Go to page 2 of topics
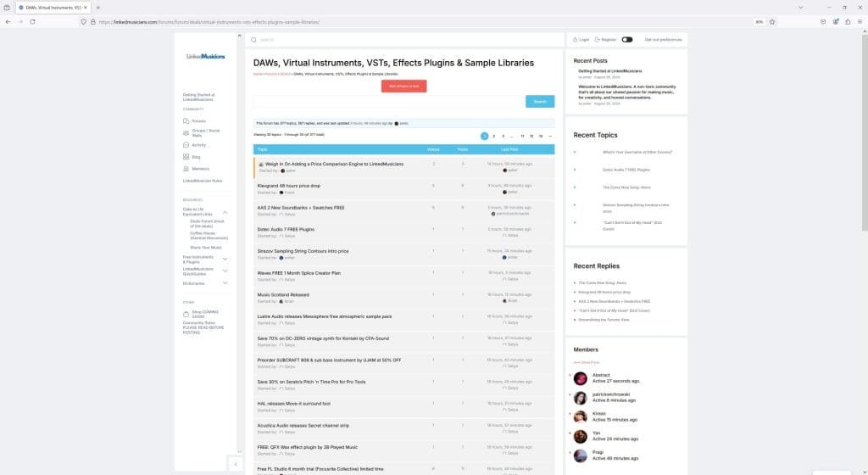 pyautogui.click(x=494, y=136)
